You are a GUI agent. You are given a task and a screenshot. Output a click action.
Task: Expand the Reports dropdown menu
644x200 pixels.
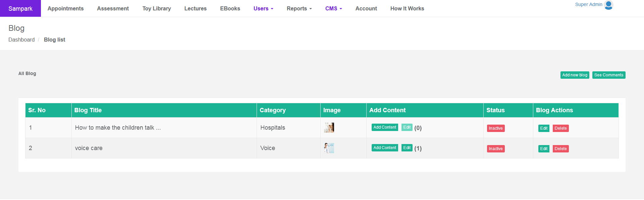click(x=299, y=8)
